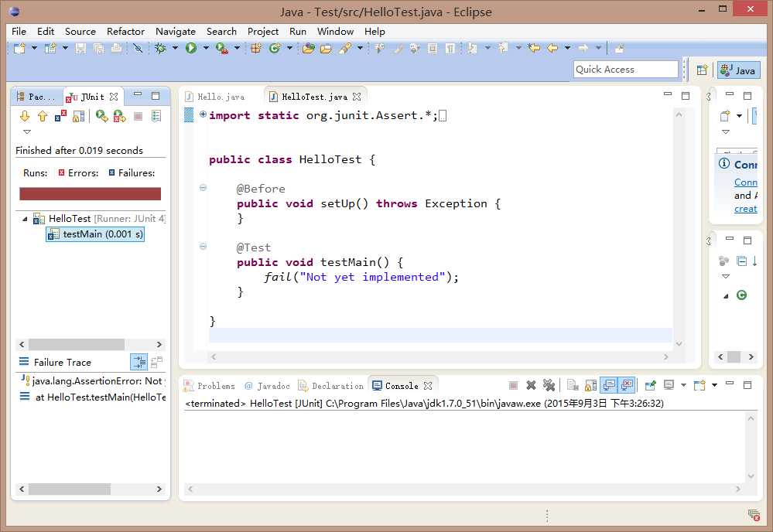The image size is (773, 532).
Task: Click the New Java Class green C icon
Action: click(275, 48)
